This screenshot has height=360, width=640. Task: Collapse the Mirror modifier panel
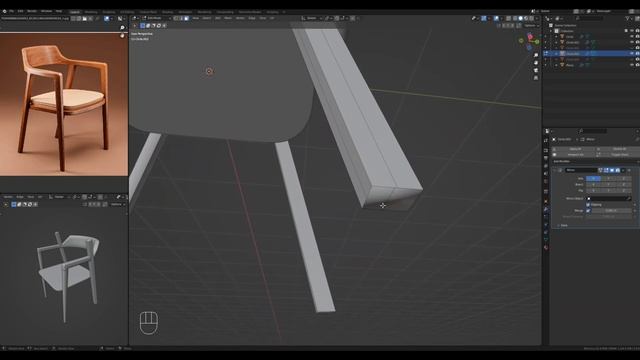tap(554, 170)
